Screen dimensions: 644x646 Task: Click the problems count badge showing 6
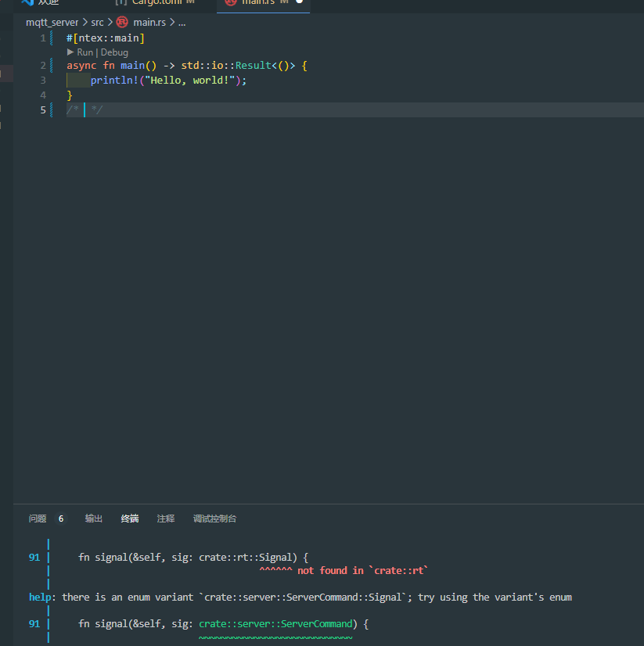point(60,519)
